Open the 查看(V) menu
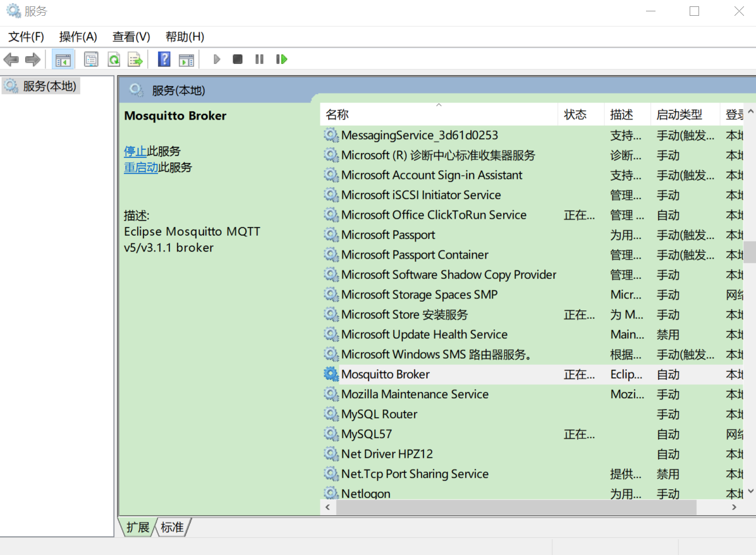 pyautogui.click(x=131, y=37)
